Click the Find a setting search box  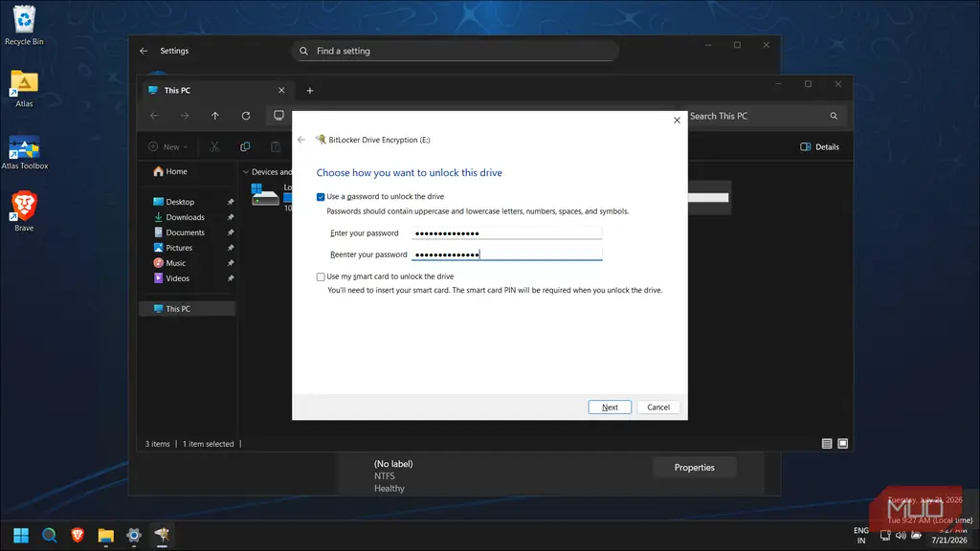[x=455, y=52]
